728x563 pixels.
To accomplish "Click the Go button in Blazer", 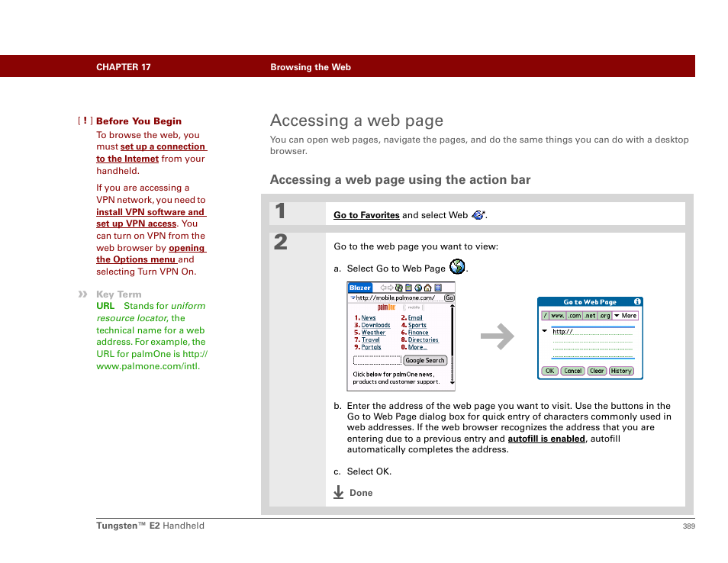I will tap(449, 298).
